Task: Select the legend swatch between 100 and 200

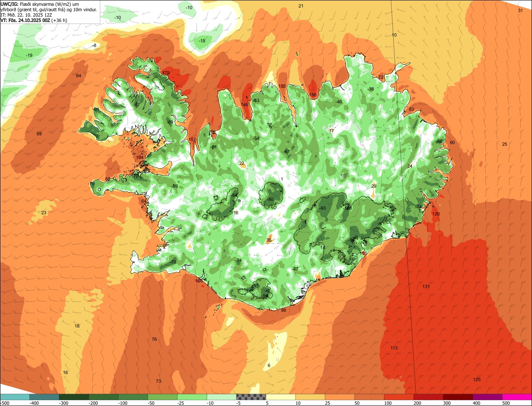Action: click(399, 397)
